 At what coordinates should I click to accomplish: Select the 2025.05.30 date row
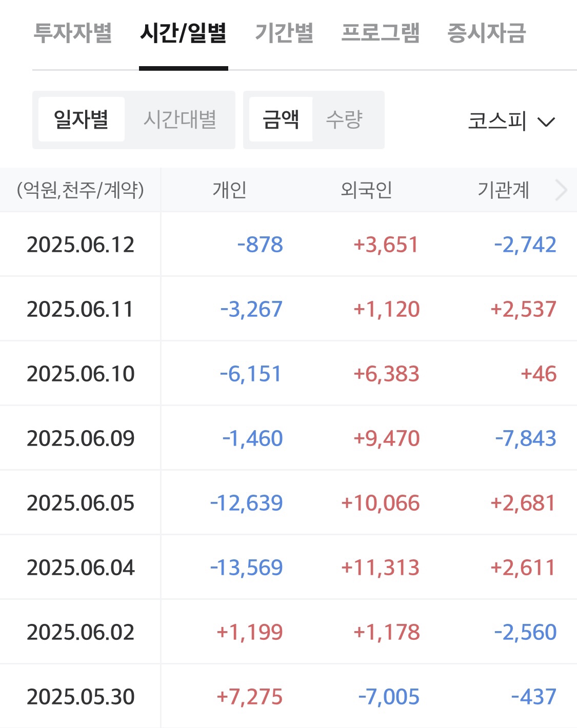81,697
